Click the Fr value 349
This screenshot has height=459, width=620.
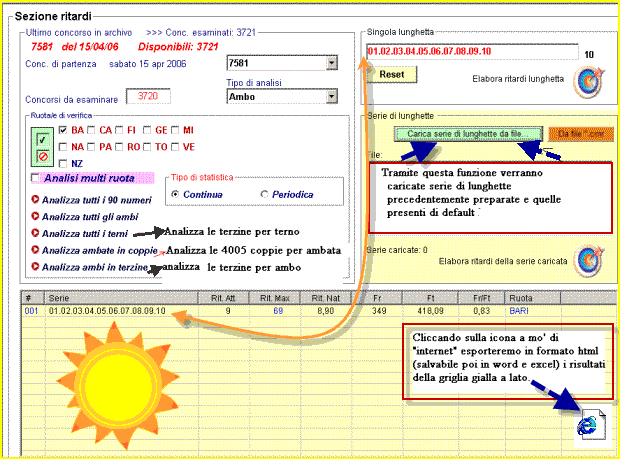(x=379, y=311)
